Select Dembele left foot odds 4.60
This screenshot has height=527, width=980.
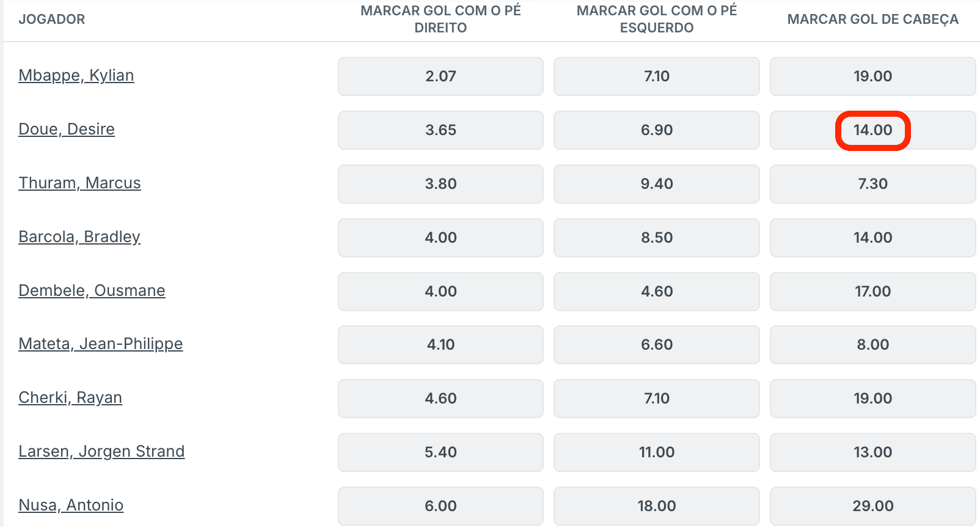(657, 292)
